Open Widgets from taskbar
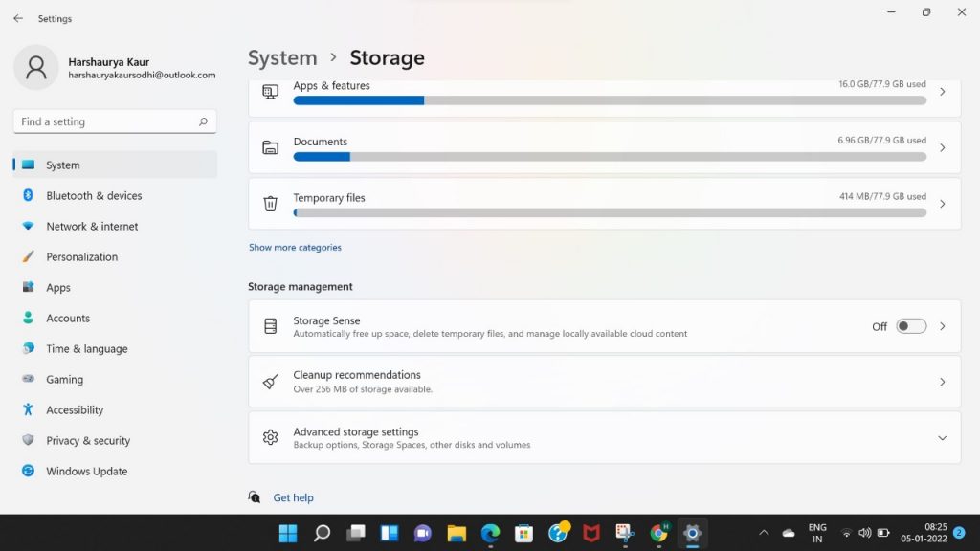Image resolution: width=980 pixels, height=551 pixels. [x=390, y=534]
